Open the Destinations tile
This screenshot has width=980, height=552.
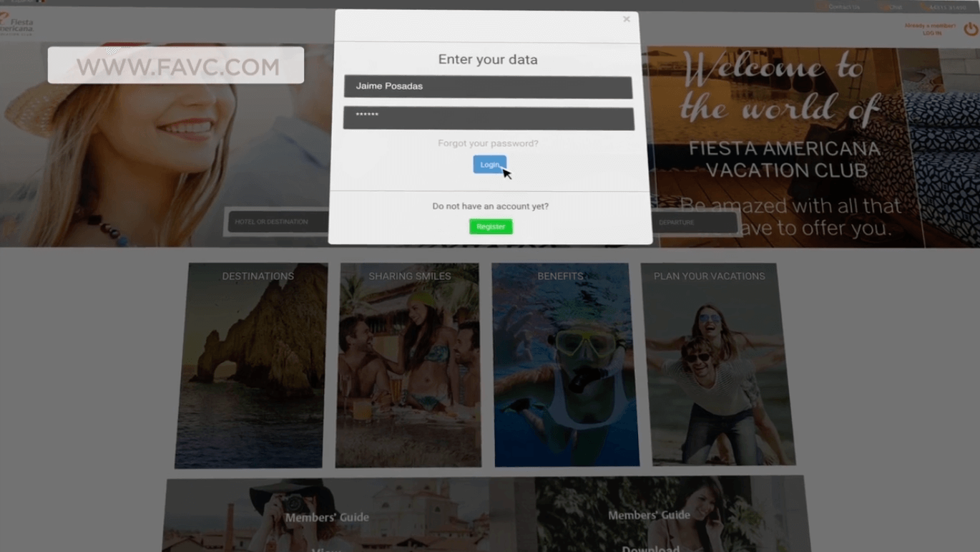tap(252, 366)
